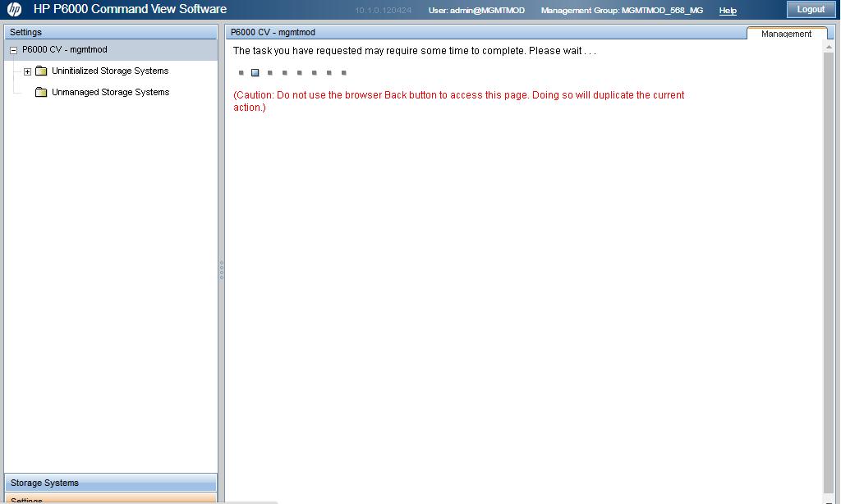
Task: Click the Management Group: MGMTMOD_568_MG text
Action: pyautogui.click(x=622, y=10)
